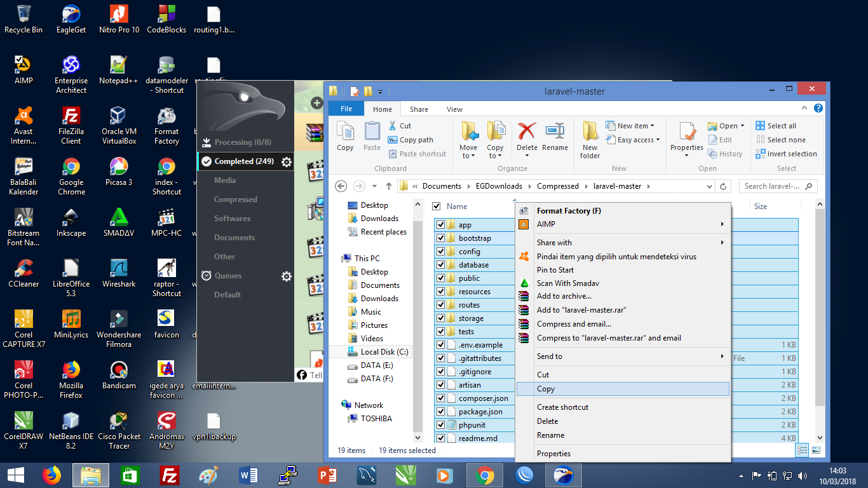The height and width of the screenshot is (488, 868).
Task: Click Select all in the ribbon
Action: pos(775,126)
